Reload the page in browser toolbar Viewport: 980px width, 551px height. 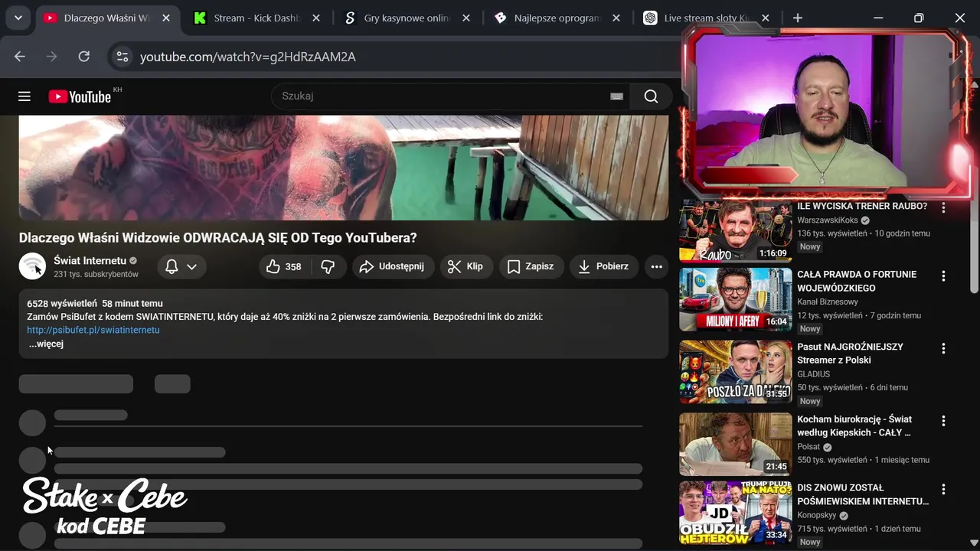click(84, 57)
